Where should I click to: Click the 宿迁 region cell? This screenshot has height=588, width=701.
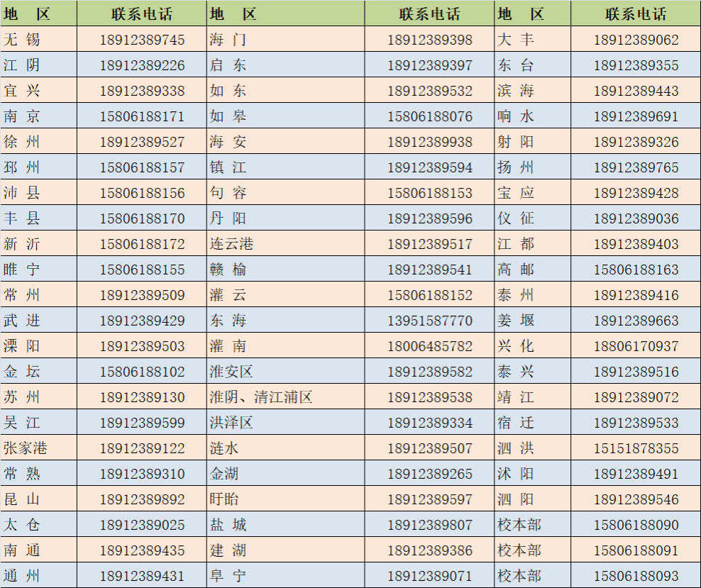(516, 423)
